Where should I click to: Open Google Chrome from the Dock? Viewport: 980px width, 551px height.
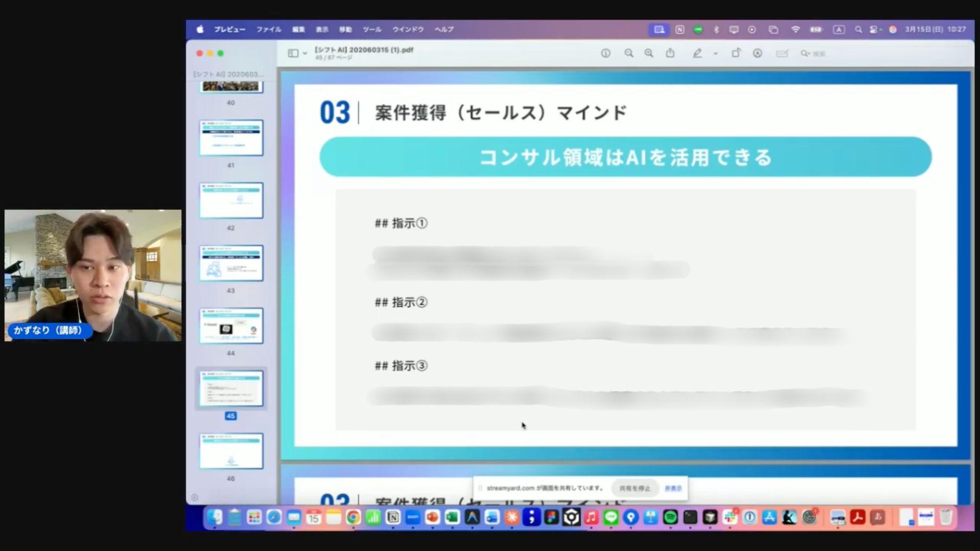coord(353,517)
